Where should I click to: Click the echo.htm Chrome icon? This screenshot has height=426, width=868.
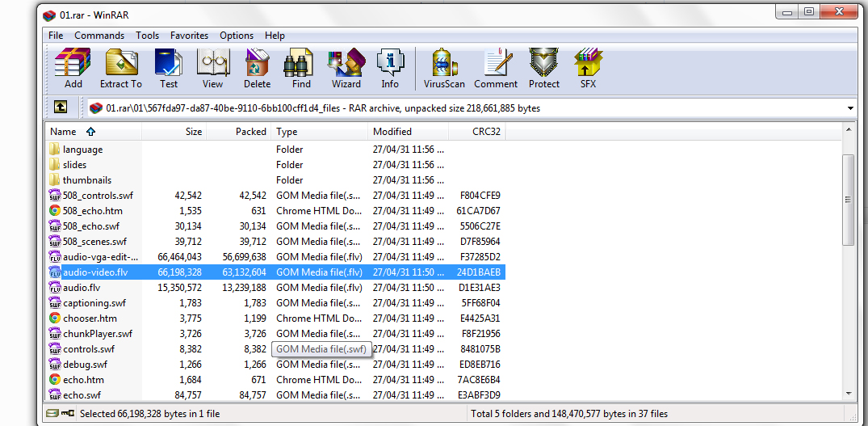tap(54, 379)
